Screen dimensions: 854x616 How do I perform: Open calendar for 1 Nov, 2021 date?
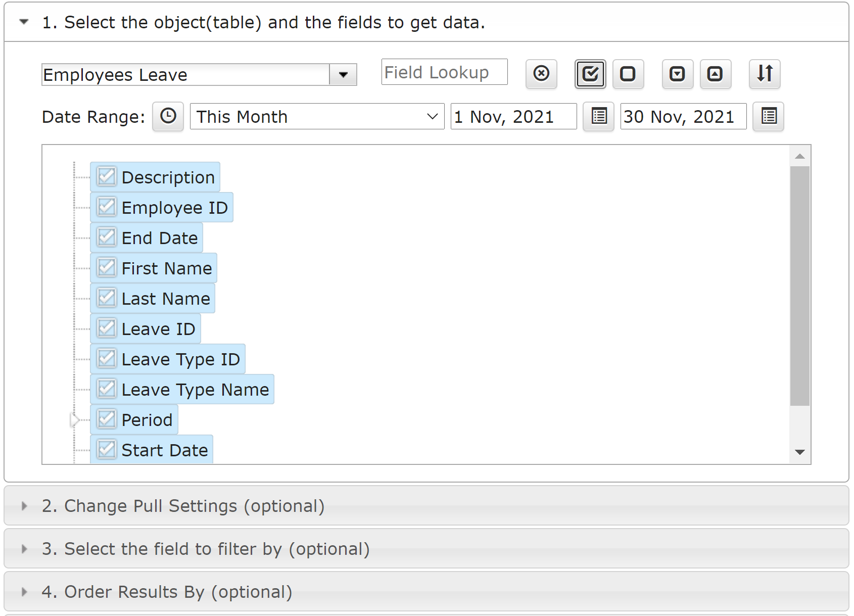599,117
